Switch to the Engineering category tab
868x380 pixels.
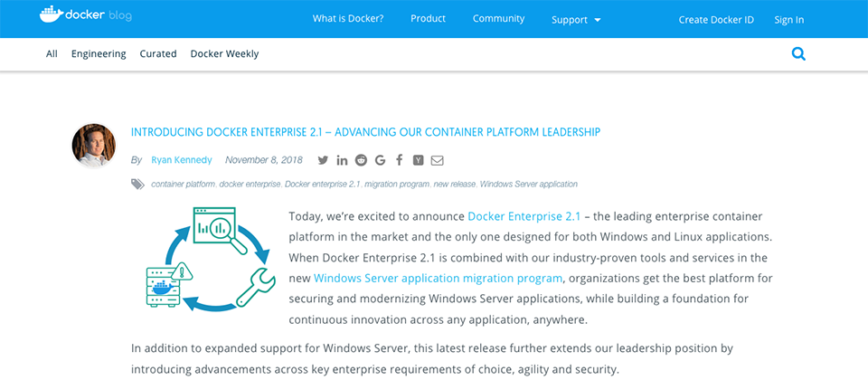99,53
